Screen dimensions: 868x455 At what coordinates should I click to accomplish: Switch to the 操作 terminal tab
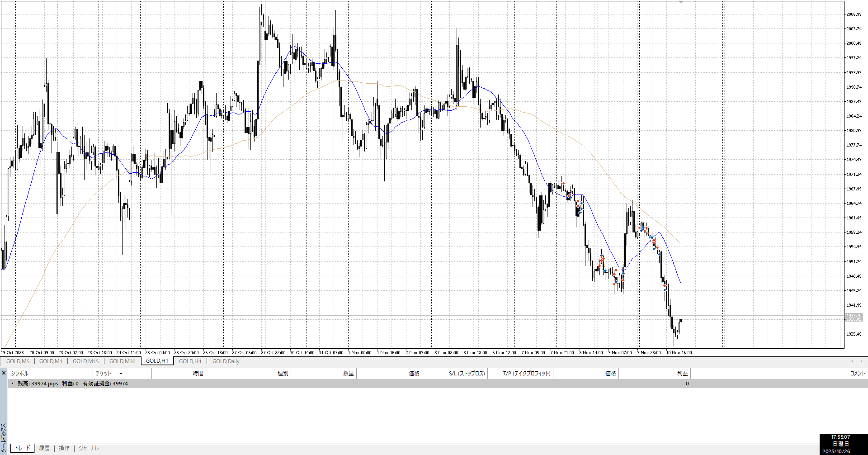tap(64, 448)
